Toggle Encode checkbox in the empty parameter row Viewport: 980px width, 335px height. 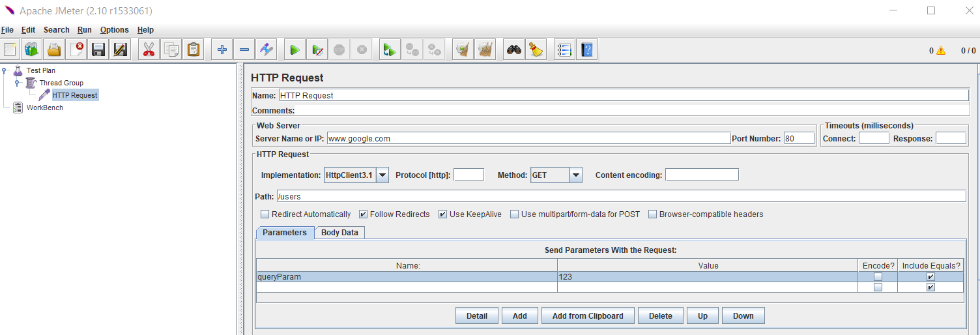click(878, 287)
